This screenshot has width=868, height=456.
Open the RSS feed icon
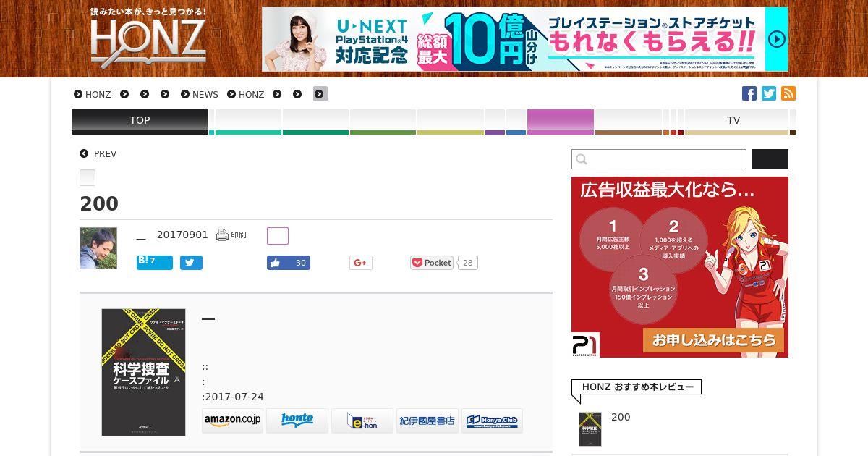(788, 93)
